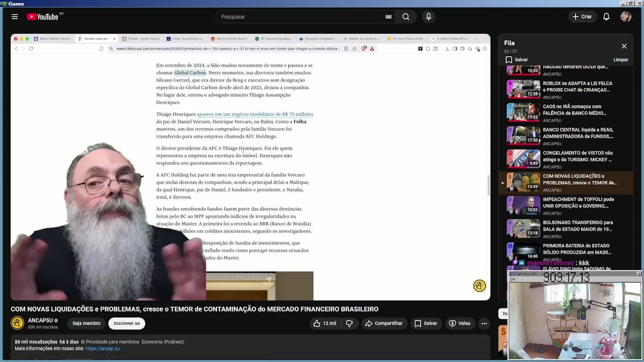Open the ANCAPSU channel name link

(x=40, y=320)
